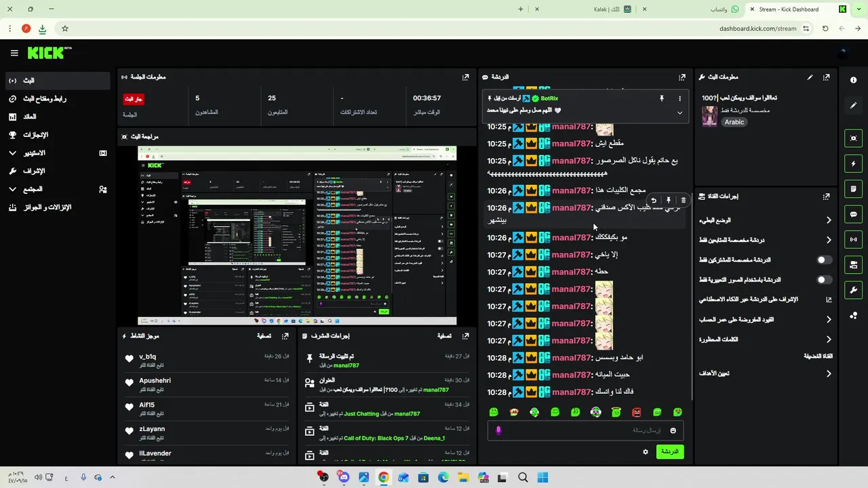Switch to the Kalak browser tab
Viewport: 868px width, 488px height.
coord(612,9)
